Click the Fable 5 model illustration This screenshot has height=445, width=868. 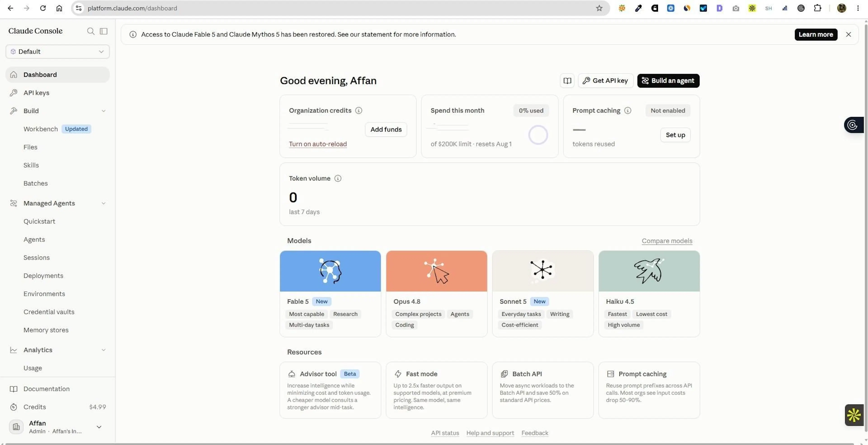(330, 271)
